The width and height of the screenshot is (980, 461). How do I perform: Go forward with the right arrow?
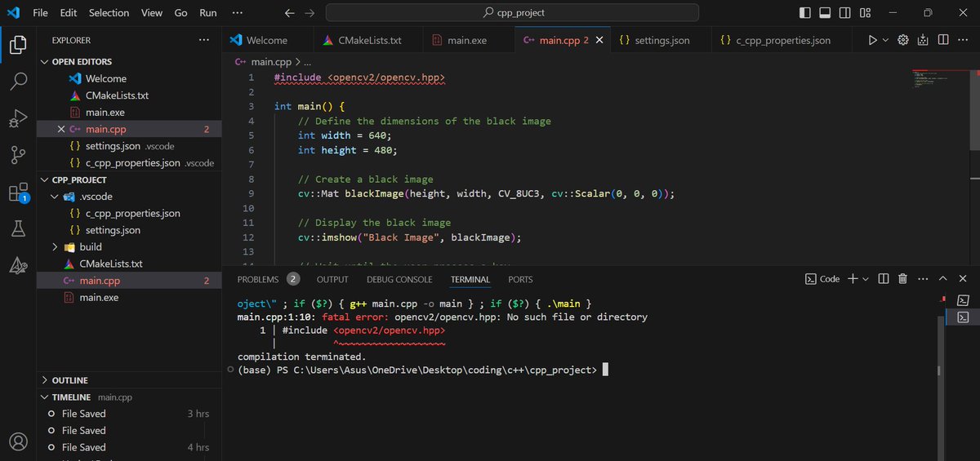309,13
